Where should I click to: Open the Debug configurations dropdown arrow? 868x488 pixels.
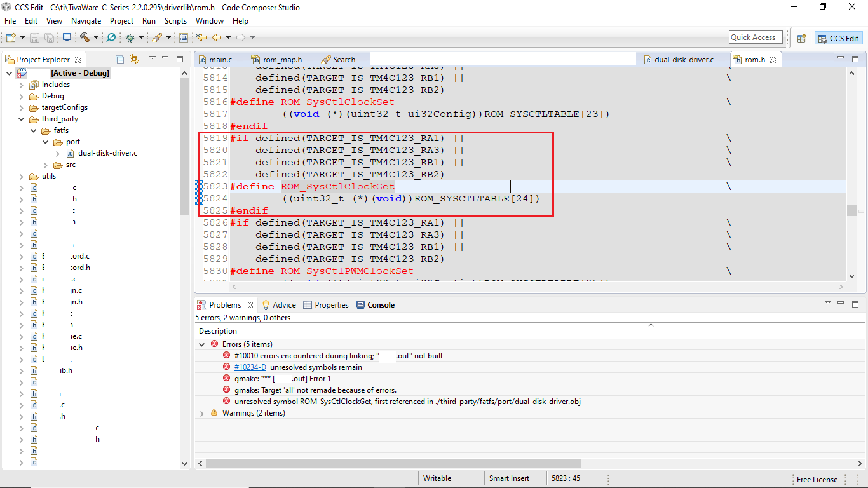tap(140, 37)
